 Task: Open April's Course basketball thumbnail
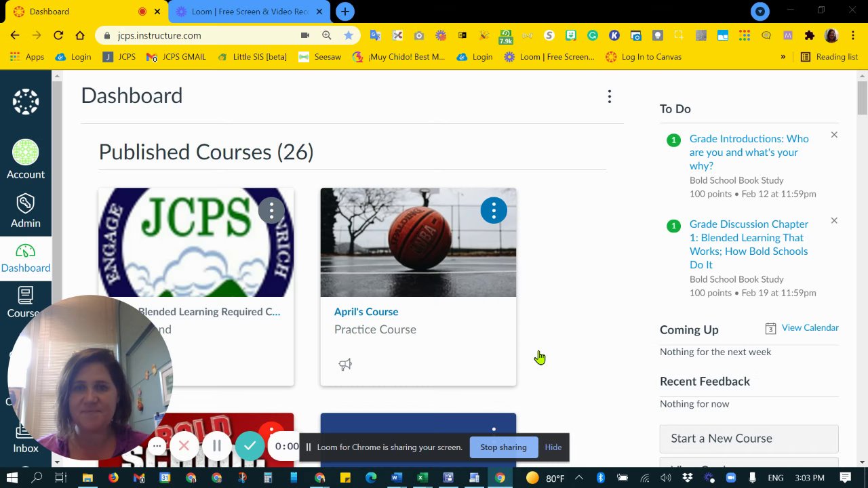point(418,242)
